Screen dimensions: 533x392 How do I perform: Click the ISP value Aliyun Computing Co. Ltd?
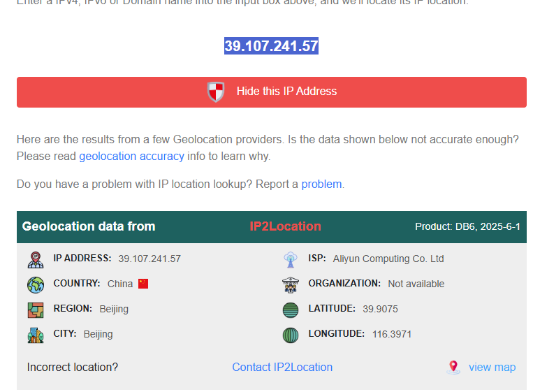tap(388, 259)
